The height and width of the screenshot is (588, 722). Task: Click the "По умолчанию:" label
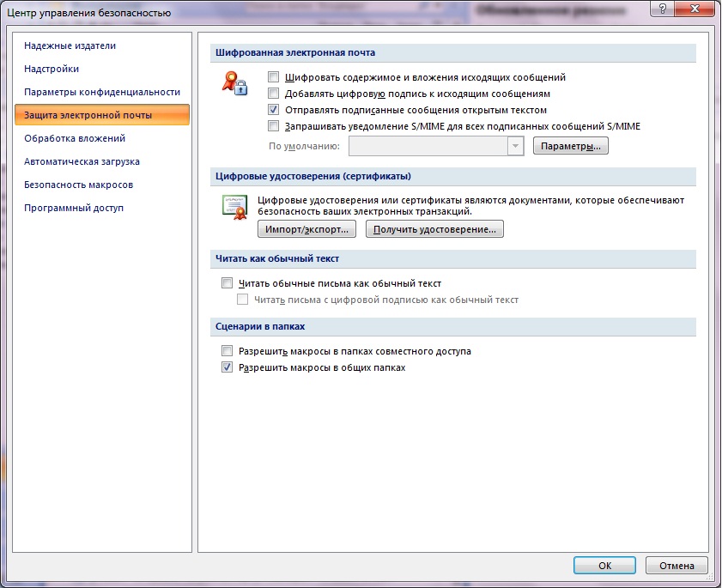coord(305,147)
